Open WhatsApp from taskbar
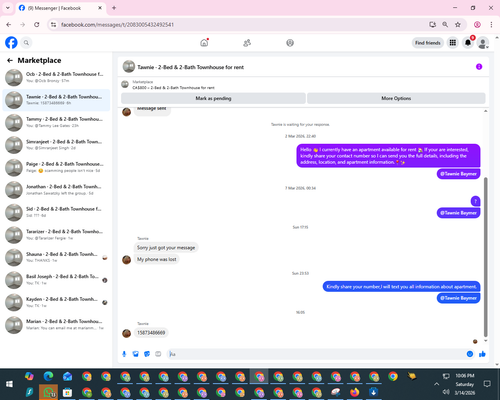This screenshot has height=400, width=500. [x=49, y=392]
